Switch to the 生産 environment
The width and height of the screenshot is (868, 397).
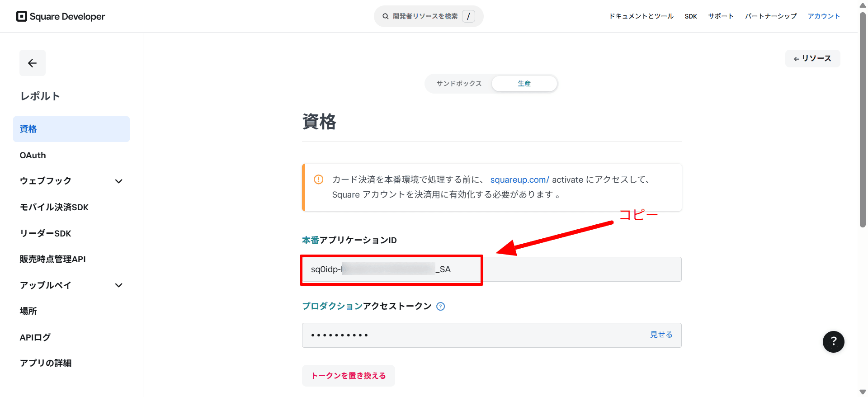pos(524,84)
